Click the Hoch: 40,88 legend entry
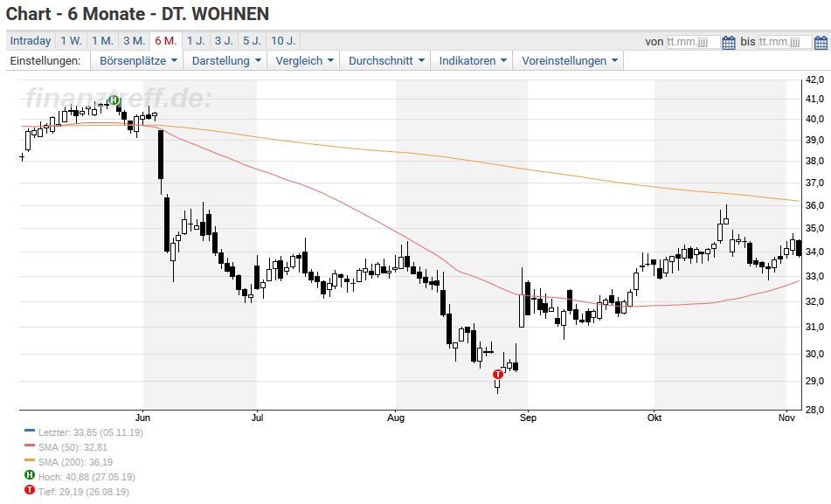831x504 pixels. click(87, 477)
